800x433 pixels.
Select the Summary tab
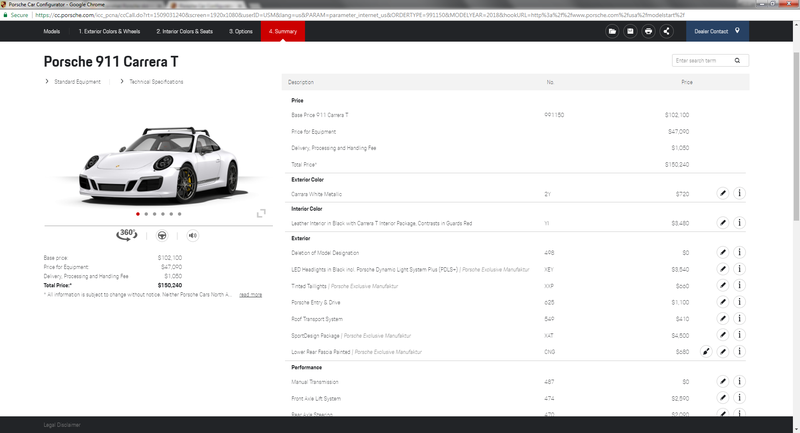coord(283,31)
